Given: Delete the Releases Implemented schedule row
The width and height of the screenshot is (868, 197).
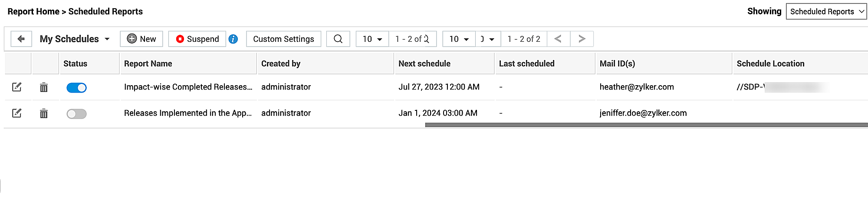Looking at the screenshot, I should coord(44,114).
